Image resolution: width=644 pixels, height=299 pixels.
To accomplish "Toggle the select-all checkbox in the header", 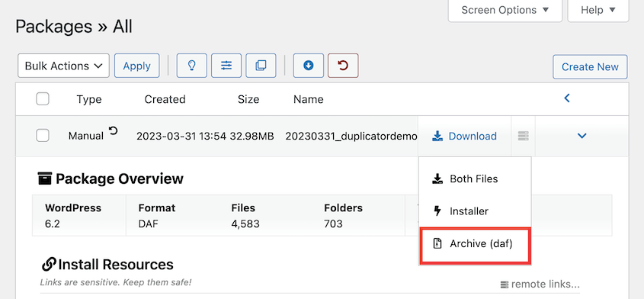I will point(43,98).
